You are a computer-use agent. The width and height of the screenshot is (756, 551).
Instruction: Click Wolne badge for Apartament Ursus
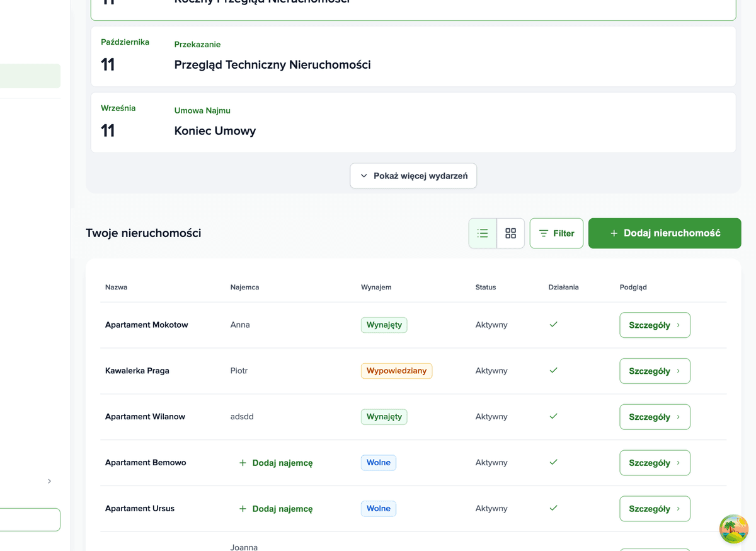[379, 509]
